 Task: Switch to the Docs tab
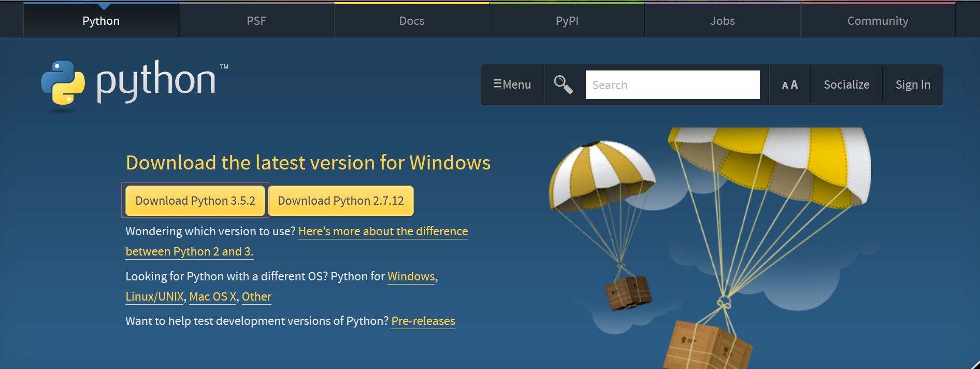(412, 21)
